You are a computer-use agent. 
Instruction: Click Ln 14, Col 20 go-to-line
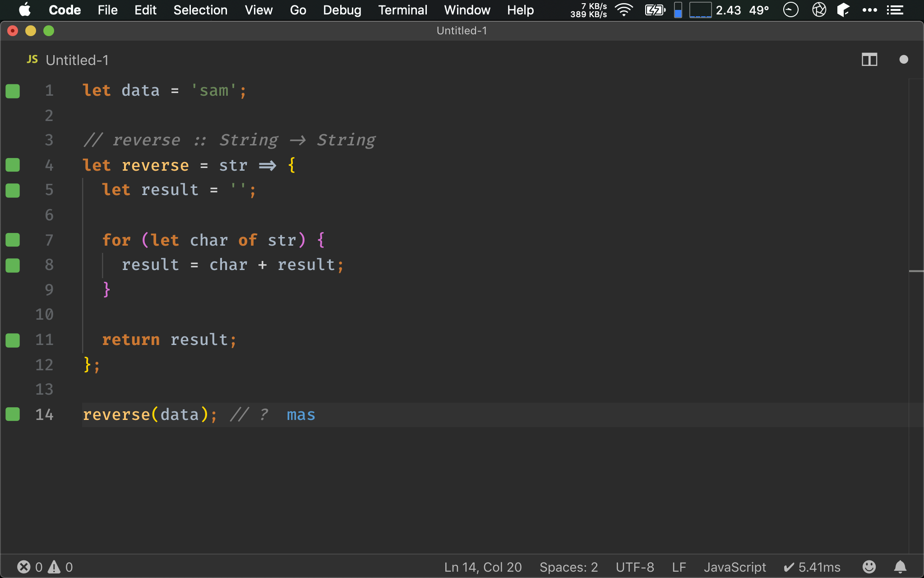pos(483,567)
